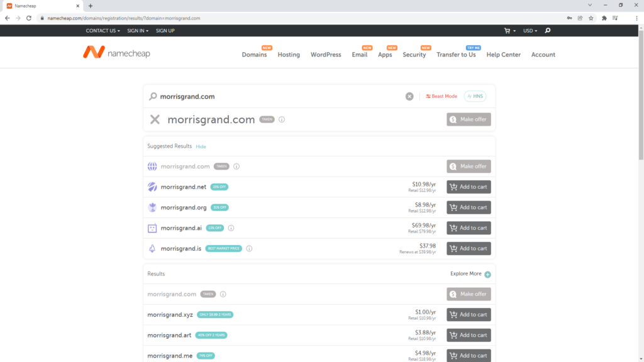Add morrisgrand.ai to cart
The height and width of the screenshot is (362, 644).
coord(469,228)
